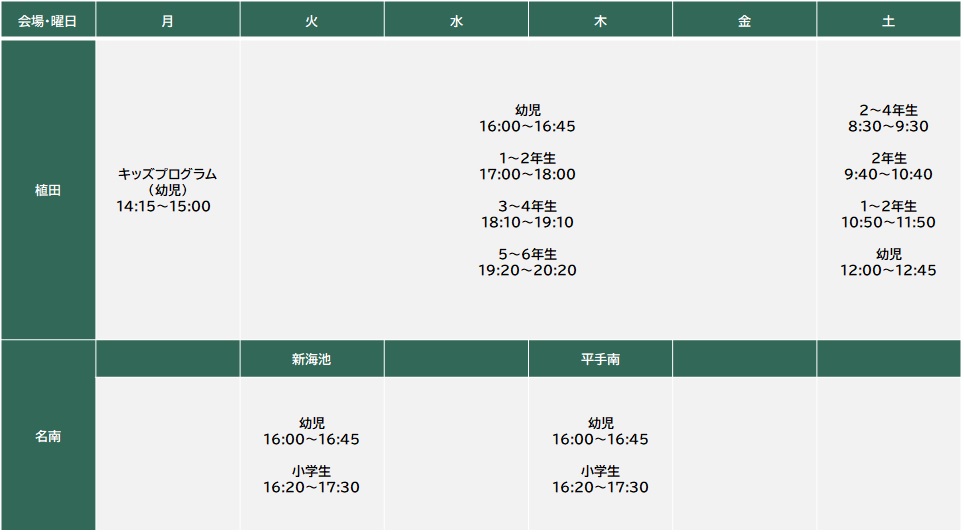Image resolution: width=964 pixels, height=532 pixels.
Task: Click the 名南 venue row header
Action: (x=48, y=436)
